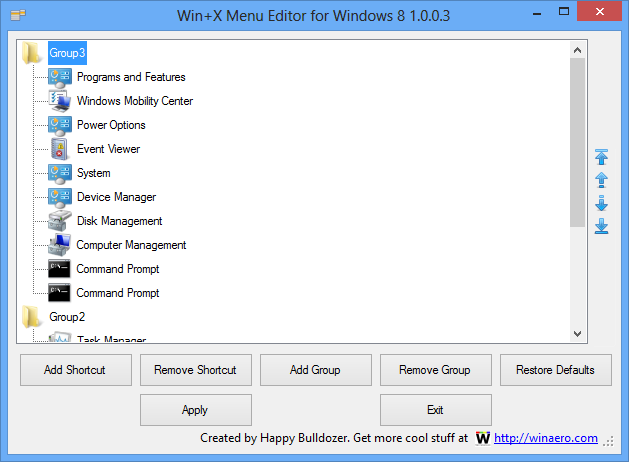Screen dimensions: 629x462
Task: Click the Device Manager icon
Action: click(x=60, y=197)
